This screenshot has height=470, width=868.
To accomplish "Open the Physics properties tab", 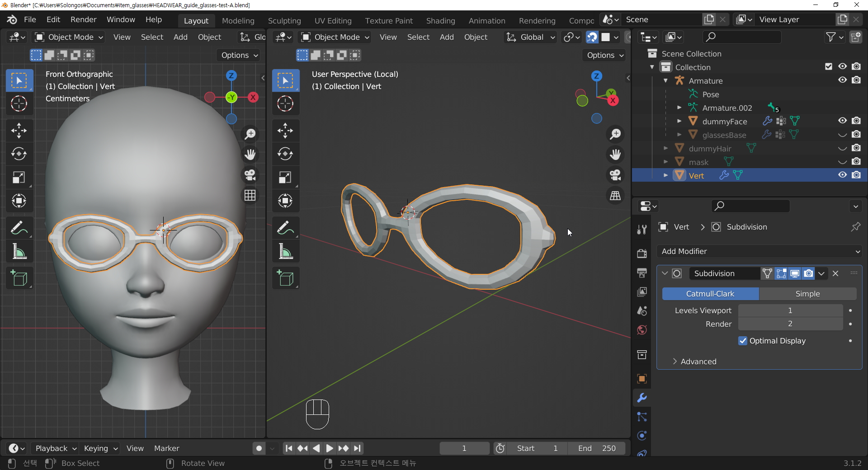I will [642, 436].
